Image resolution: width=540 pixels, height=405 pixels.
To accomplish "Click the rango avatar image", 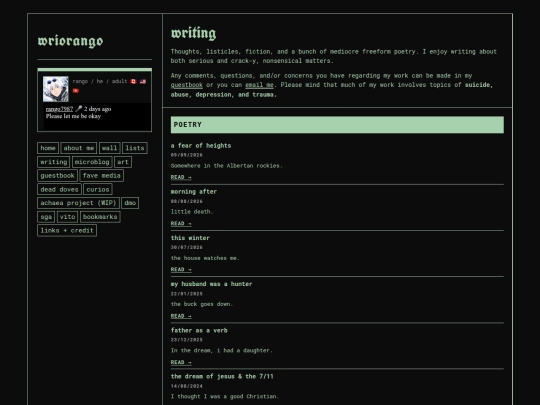I will pos(55,89).
